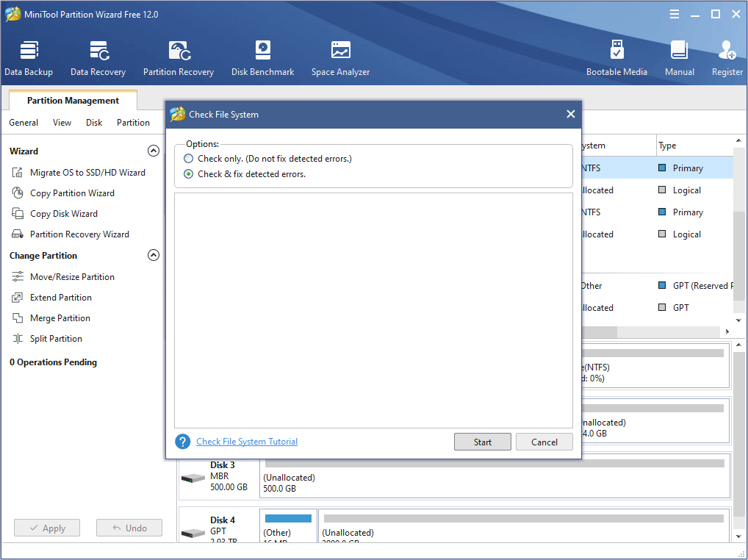This screenshot has width=748, height=560.
Task: Click the Disk 3 MBR 500.00 GB label
Action: 229,475
